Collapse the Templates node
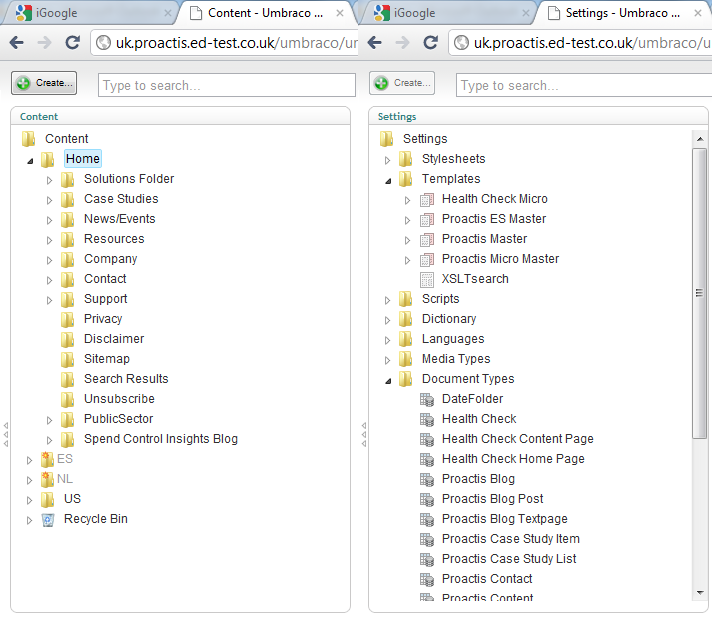712x617 pixels. point(388,181)
